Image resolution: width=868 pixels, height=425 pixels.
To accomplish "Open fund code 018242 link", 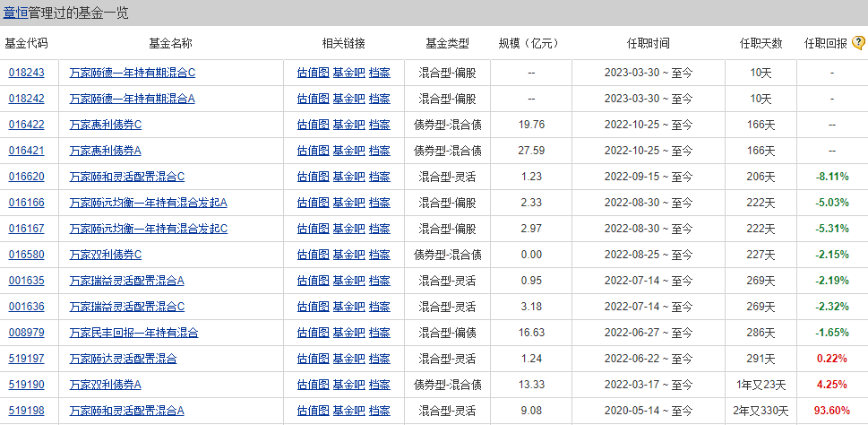I will click(x=27, y=99).
